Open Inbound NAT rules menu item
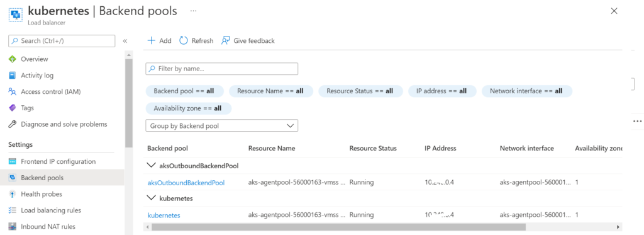644x235 pixels. click(x=48, y=226)
